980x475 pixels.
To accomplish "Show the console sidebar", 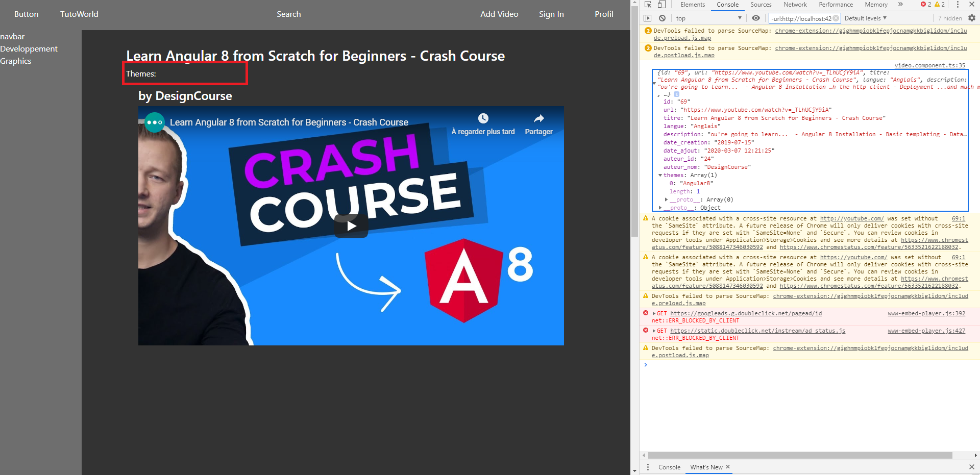I will tap(648, 18).
